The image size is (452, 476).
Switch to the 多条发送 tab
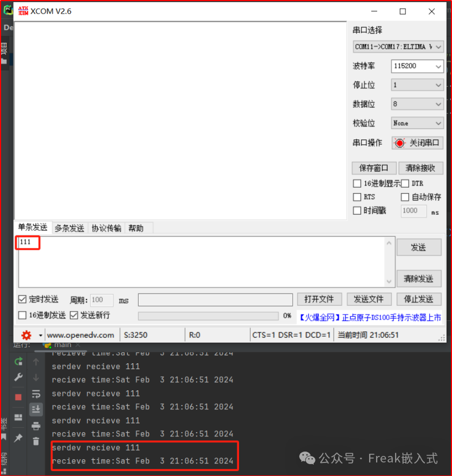[69, 228]
